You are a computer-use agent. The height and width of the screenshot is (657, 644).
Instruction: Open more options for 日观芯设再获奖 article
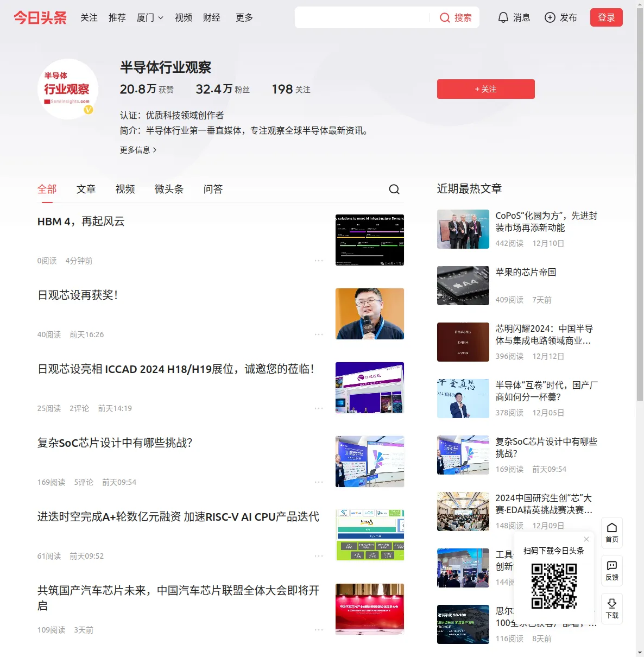tap(319, 334)
